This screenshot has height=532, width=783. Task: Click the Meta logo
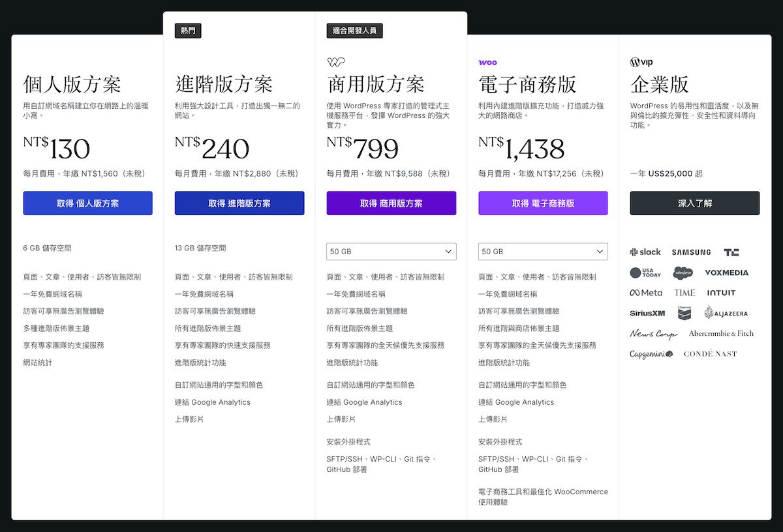tap(645, 292)
